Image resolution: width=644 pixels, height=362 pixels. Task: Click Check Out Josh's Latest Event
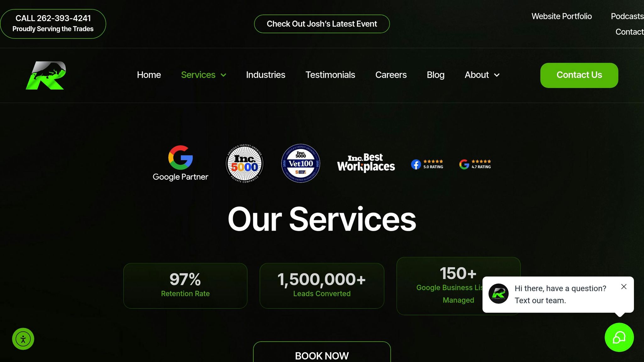tap(322, 24)
